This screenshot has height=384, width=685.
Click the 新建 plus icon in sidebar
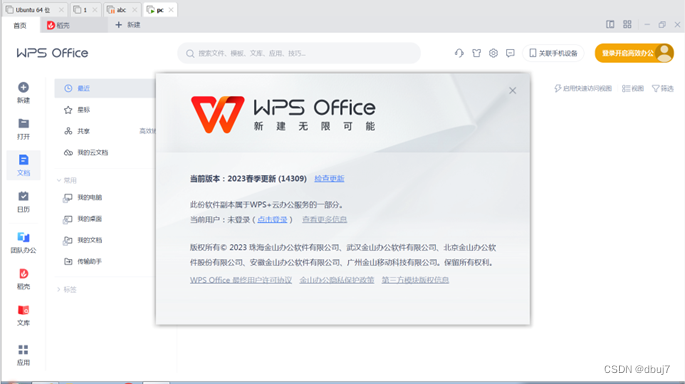[x=23, y=87]
